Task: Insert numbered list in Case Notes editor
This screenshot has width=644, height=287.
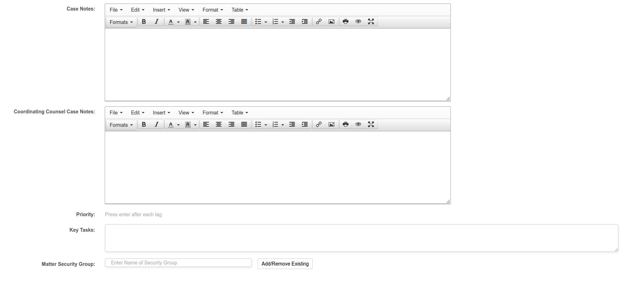Action: (275, 22)
